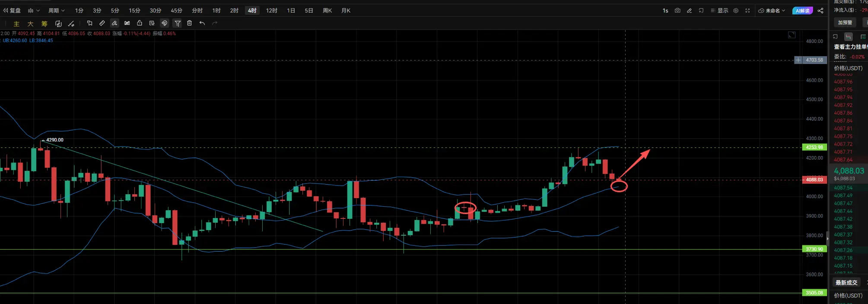This screenshot has width=868, height=304.
Task: Delete drawings with the trash icon
Action: pyautogui.click(x=189, y=23)
